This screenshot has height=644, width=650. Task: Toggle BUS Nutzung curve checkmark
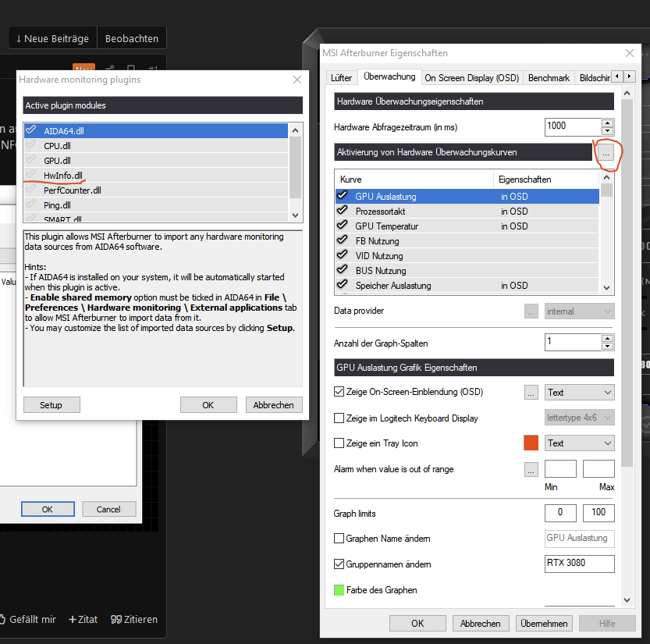(x=343, y=270)
